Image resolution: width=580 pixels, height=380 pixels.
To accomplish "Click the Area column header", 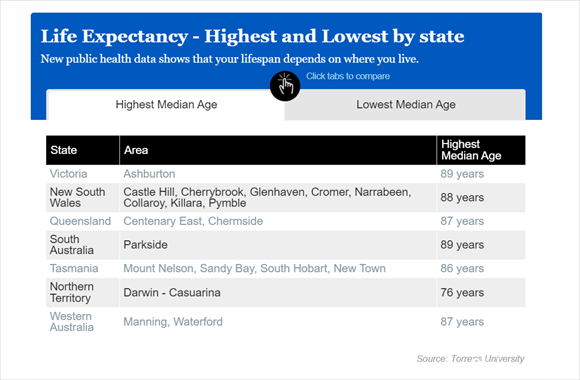I will tap(278, 150).
